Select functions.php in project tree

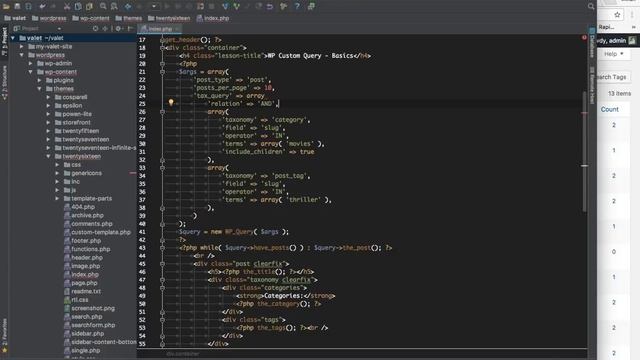click(87, 249)
